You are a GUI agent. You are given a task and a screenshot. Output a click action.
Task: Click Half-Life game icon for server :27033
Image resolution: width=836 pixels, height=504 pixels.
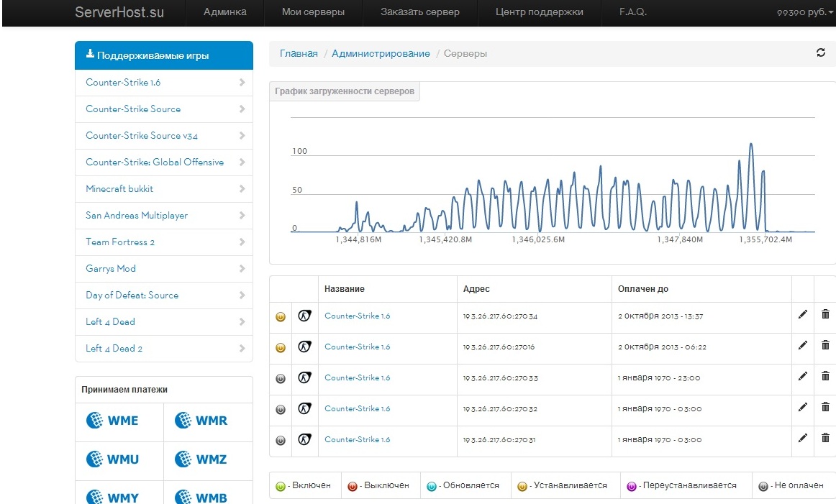coord(304,377)
